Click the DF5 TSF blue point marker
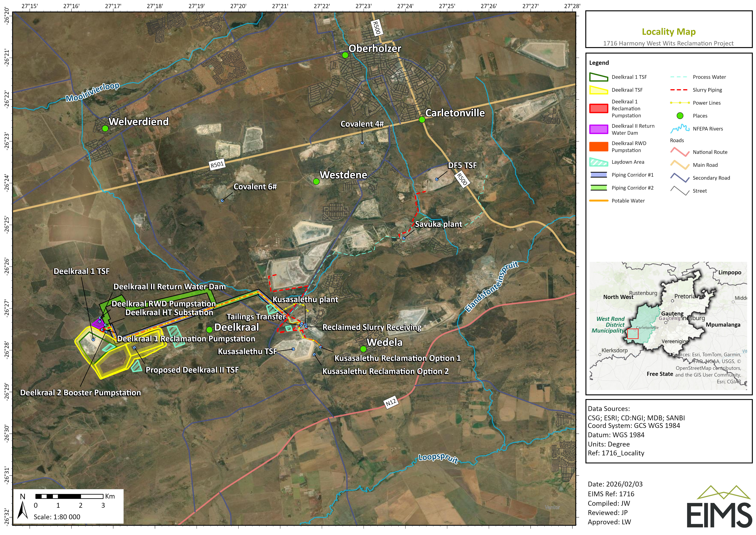 pos(437,179)
